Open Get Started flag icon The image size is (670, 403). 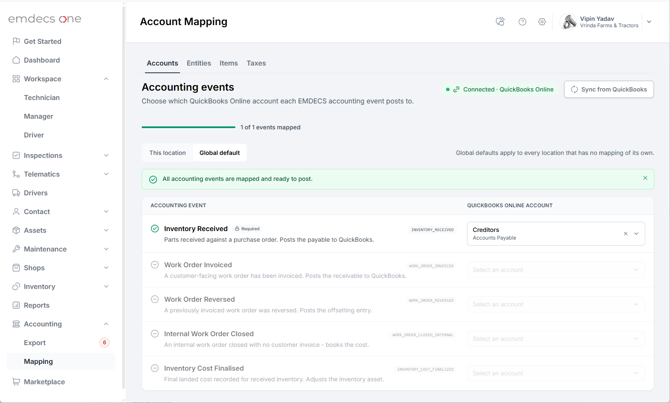[x=16, y=41]
